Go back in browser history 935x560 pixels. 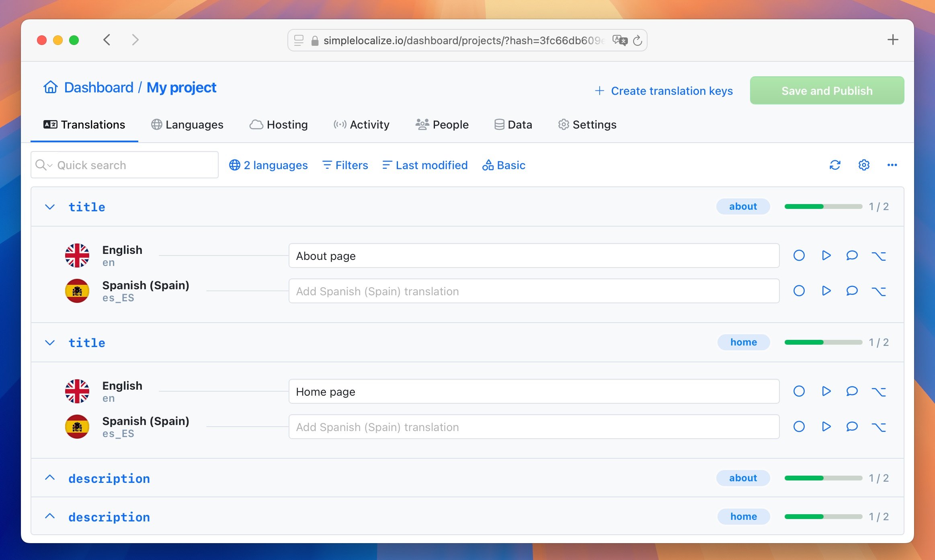point(107,40)
